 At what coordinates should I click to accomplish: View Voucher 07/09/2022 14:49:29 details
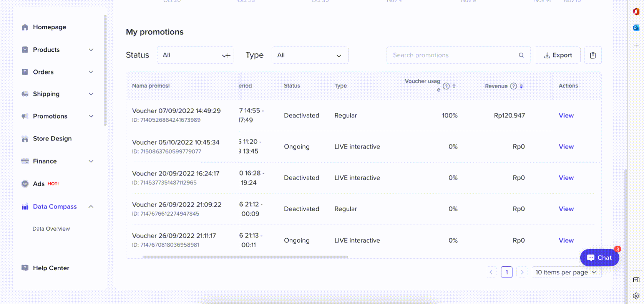(x=566, y=116)
